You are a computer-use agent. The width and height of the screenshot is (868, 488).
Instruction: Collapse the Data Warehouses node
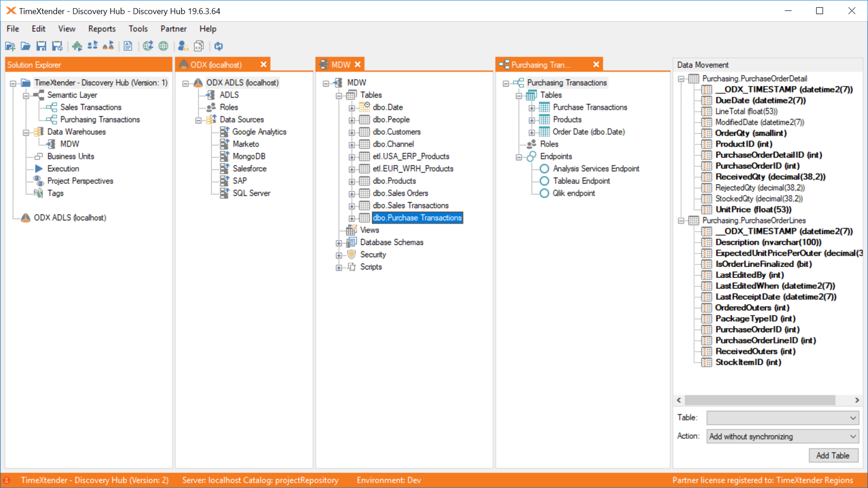(x=26, y=132)
